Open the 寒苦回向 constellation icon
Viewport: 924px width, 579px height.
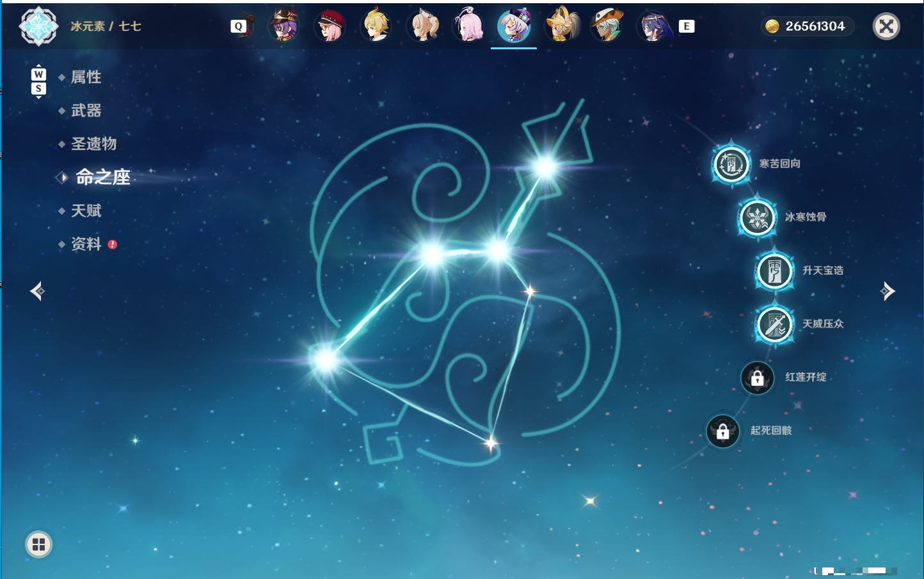[x=731, y=164]
